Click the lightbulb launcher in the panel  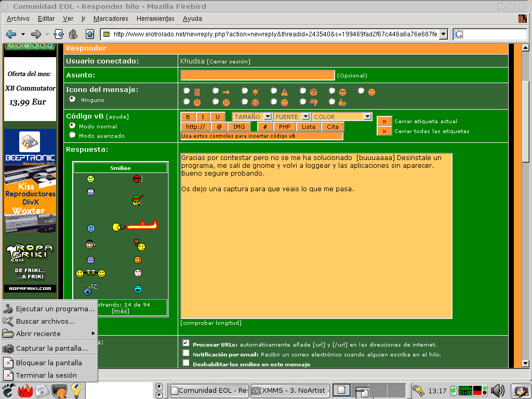pyautogui.click(x=76, y=390)
